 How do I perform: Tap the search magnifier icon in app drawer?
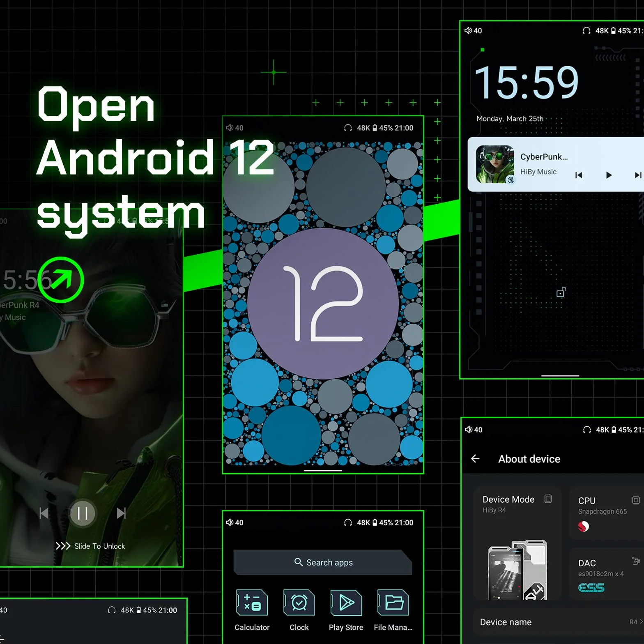click(x=299, y=562)
